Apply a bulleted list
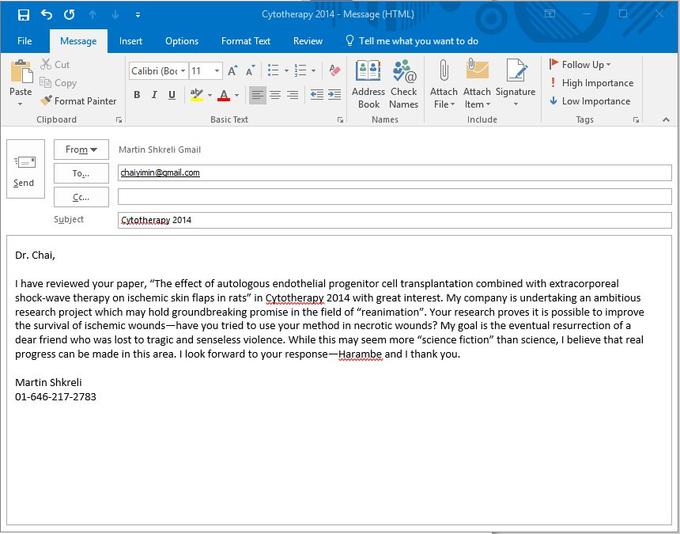680x534 pixels. (273, 71)
